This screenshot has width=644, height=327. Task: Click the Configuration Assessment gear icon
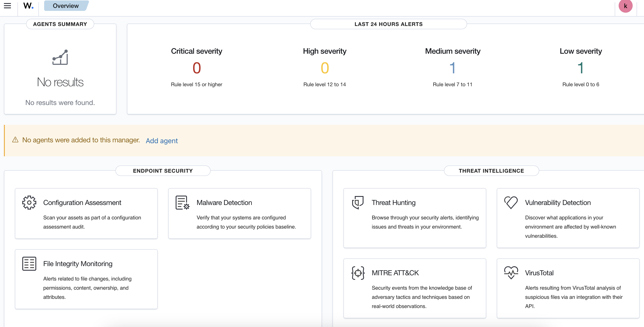(29, 202)
